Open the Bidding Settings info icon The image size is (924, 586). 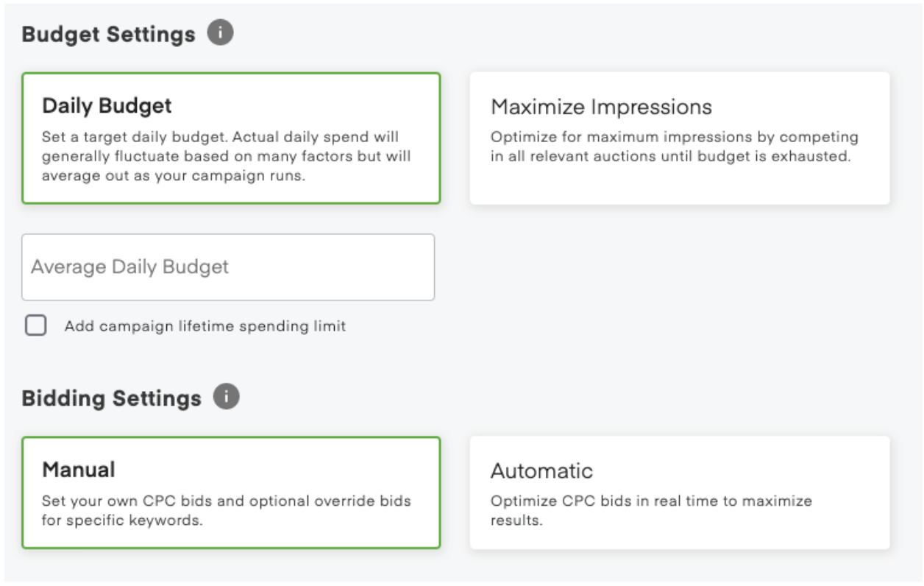click(x=226, y=397)
